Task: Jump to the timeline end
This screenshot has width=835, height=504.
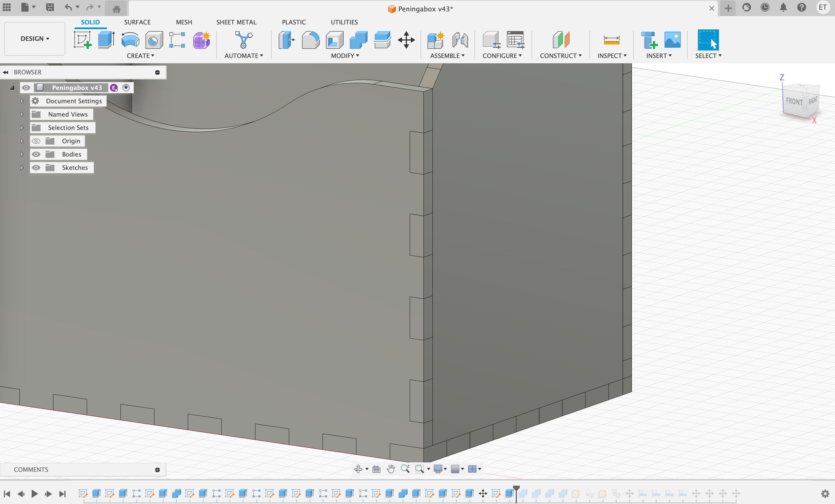Action: (x=62, y=494)
